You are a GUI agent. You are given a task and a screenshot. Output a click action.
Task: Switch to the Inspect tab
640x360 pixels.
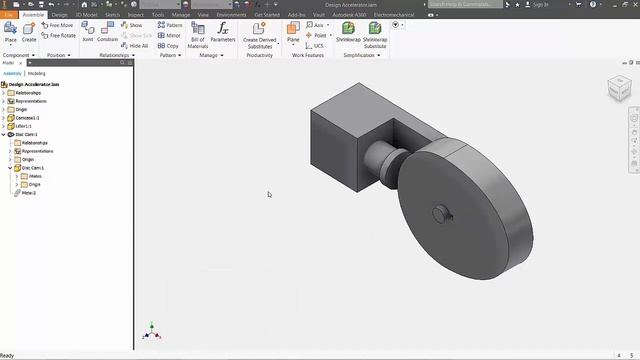(136, 15)
